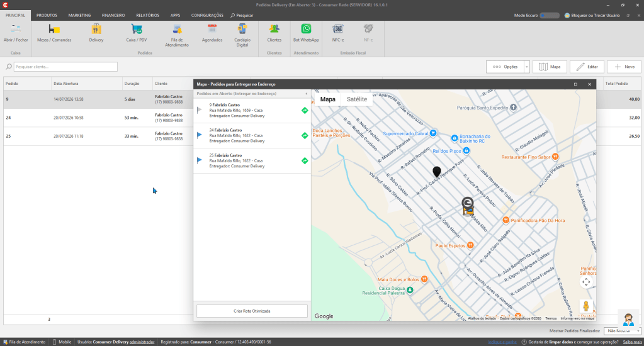Open Abrir / Fechar caixa
The height and width of the screenshot is (346, 644).
pyautogui.click(x=16, y=33)
